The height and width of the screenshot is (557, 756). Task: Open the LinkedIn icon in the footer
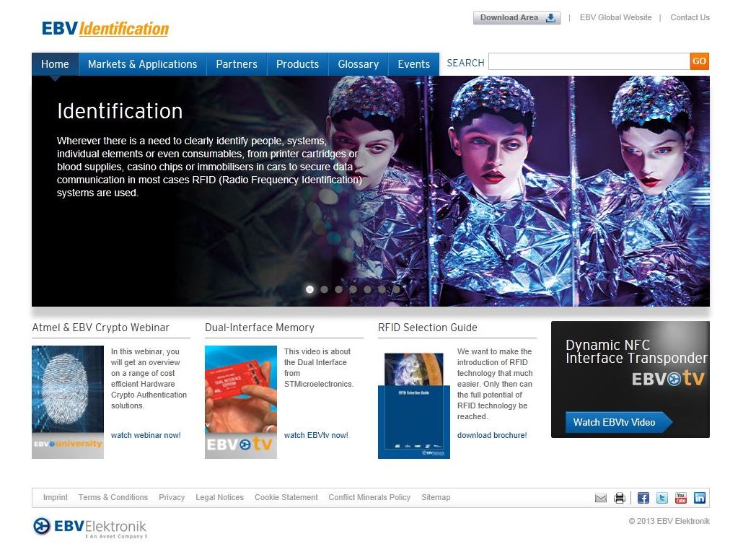click(x=700, y=498)
